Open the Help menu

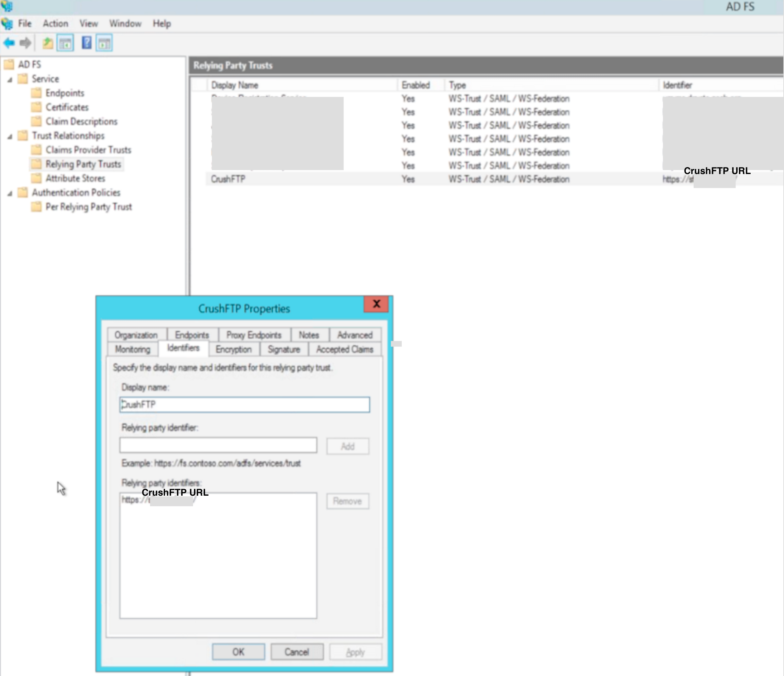(162, 24)
